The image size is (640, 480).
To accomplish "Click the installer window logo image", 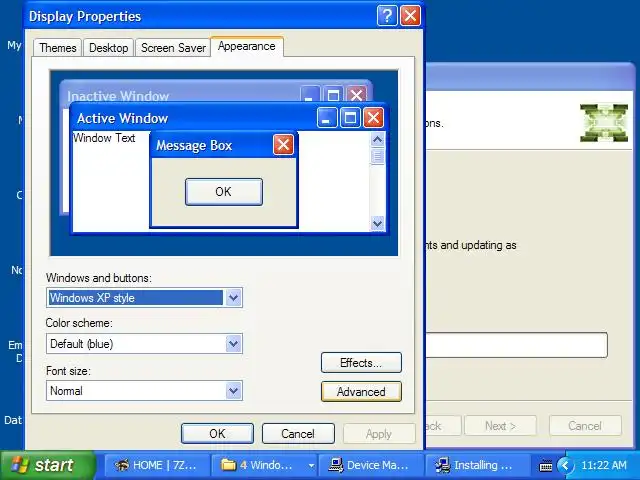I will (604, 123).
